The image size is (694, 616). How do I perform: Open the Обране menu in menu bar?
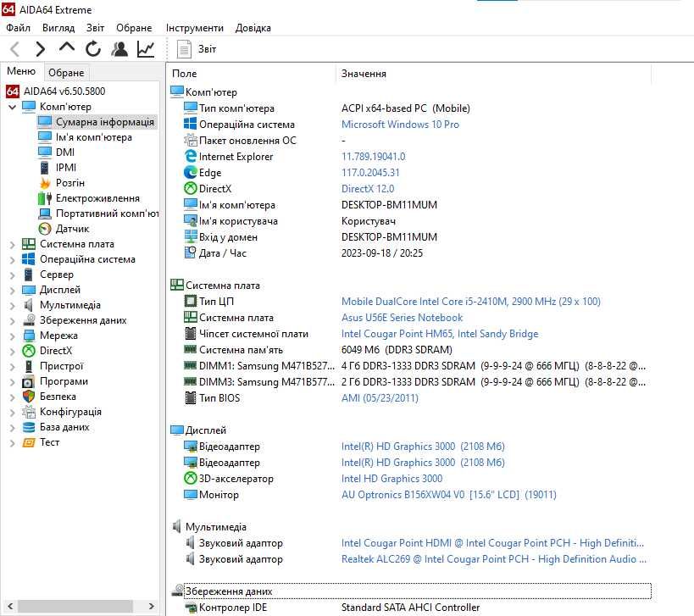[x=134, y=28]
